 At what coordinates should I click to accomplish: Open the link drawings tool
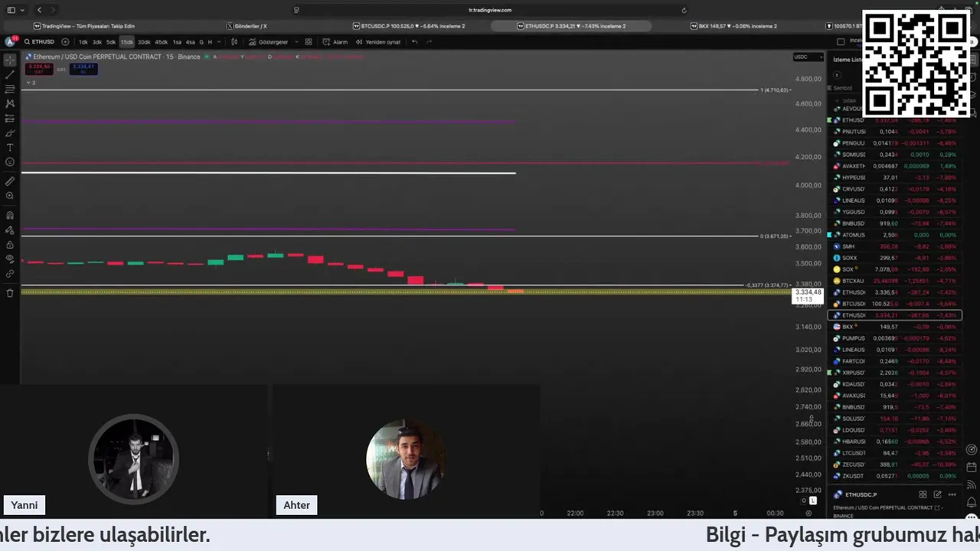pyautogui.click(x=10, y=274)
